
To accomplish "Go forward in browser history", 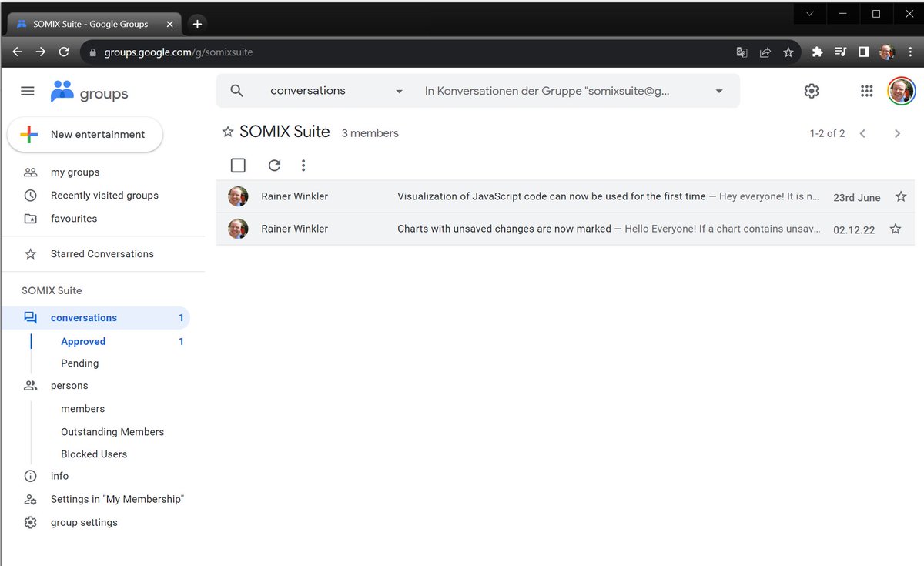I will pyautogui.click(x=40, y=52).
